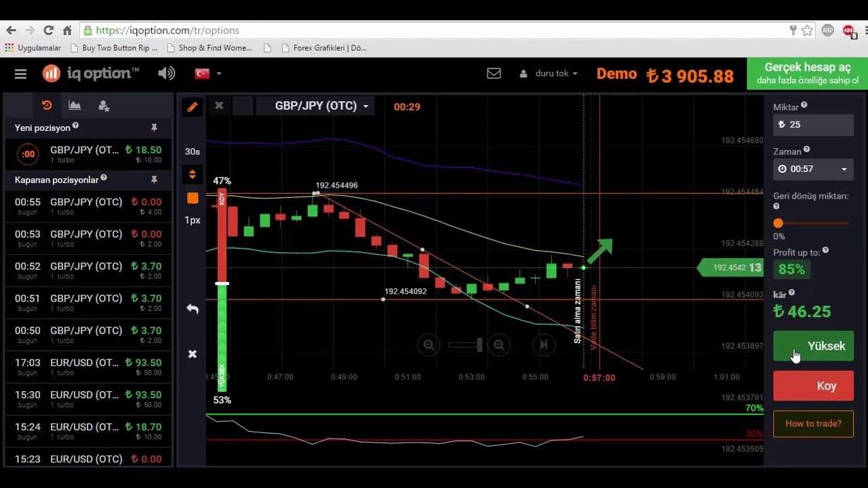Open the Uygulamalar apps bookmark
This screenshot has width=868, height=488.
(33, 48)
